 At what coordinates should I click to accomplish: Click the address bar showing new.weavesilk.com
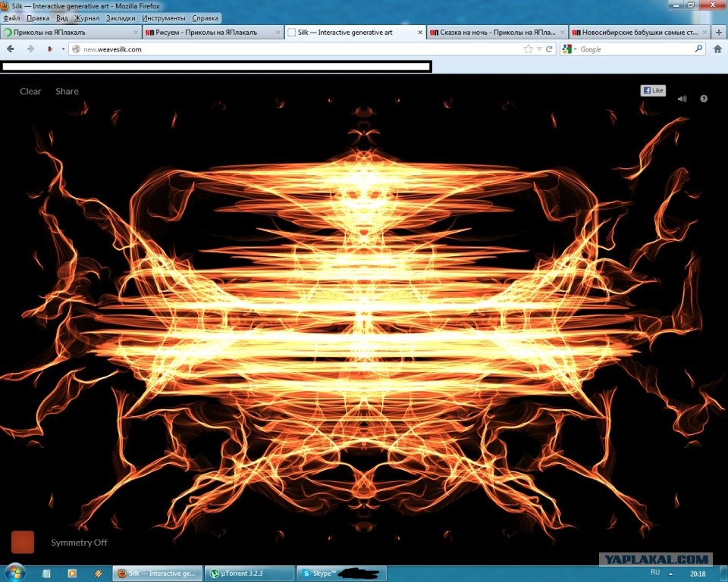click(x=296, y=48)
